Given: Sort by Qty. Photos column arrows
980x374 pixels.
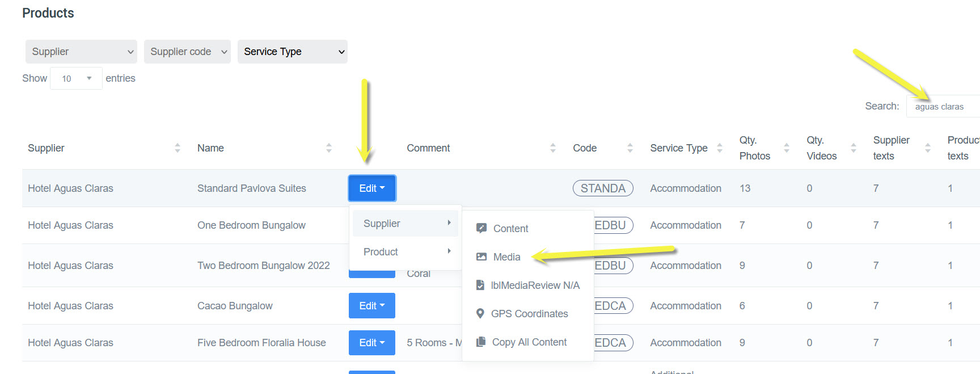Looking at the screenshot, I should coord(787,148).
